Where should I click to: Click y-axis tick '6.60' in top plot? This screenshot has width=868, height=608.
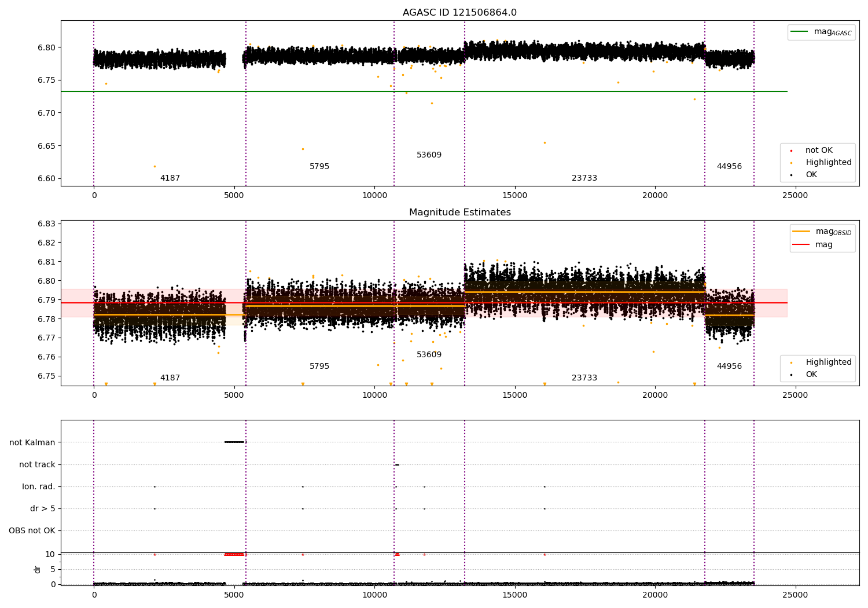(46, 179)
